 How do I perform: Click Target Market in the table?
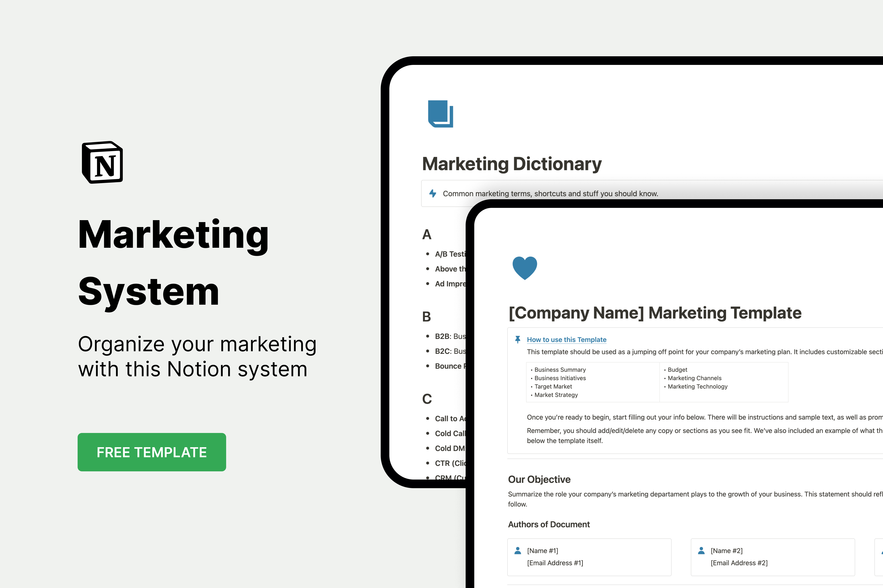[553, 386]
